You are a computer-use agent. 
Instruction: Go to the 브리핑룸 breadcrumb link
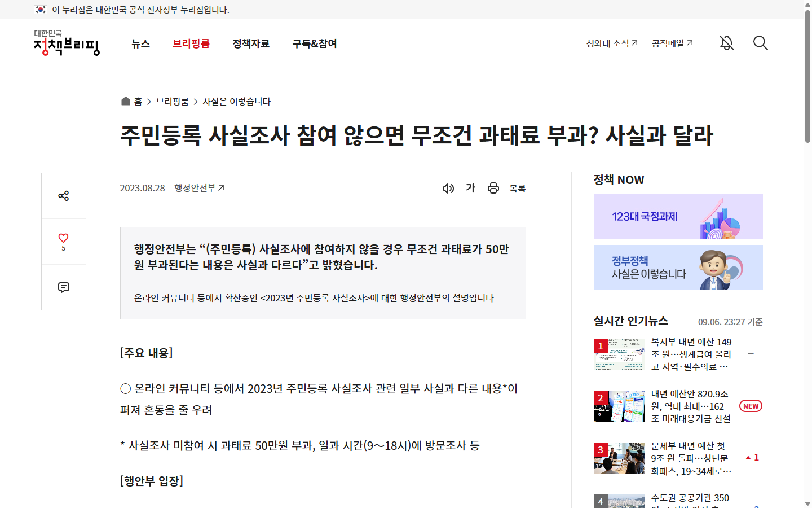pos(173,102)
